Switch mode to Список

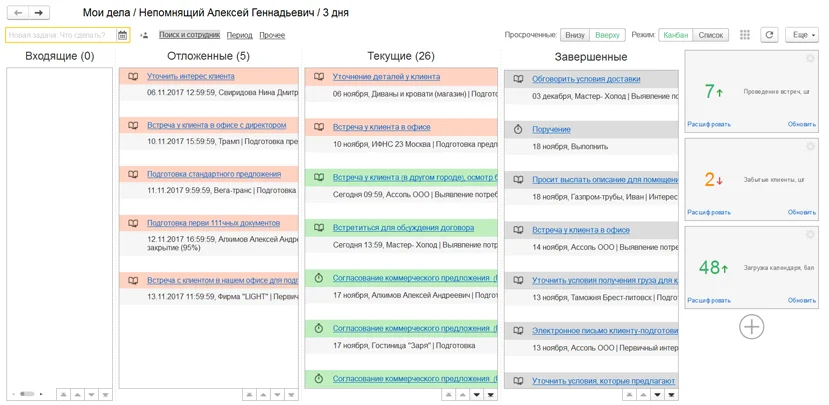pos(710,35)
